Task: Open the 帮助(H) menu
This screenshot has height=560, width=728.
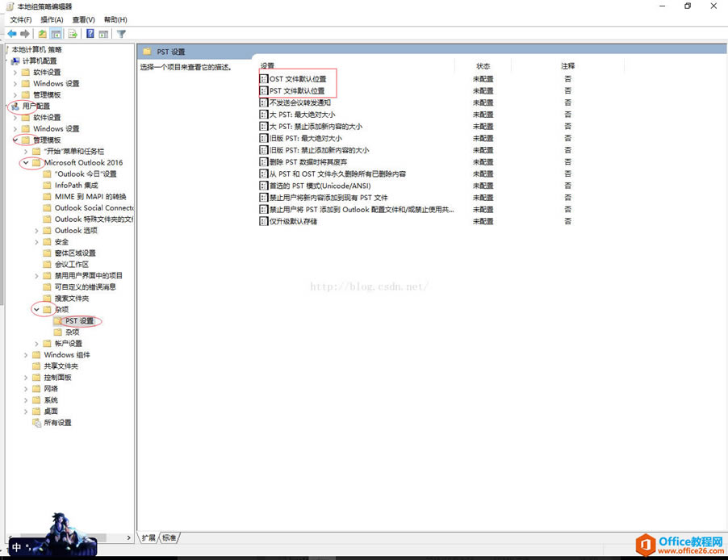Action: pos(115,19)
